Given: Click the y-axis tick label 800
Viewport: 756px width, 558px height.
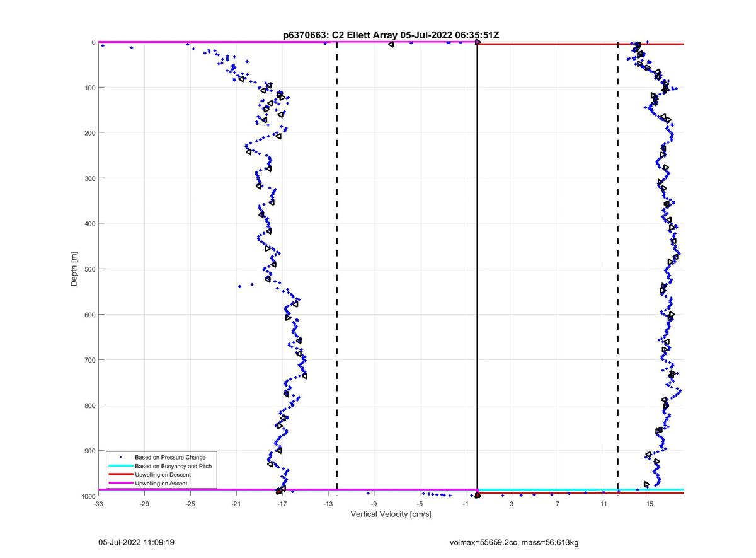Looking at the screenshot, I should 89,405.
